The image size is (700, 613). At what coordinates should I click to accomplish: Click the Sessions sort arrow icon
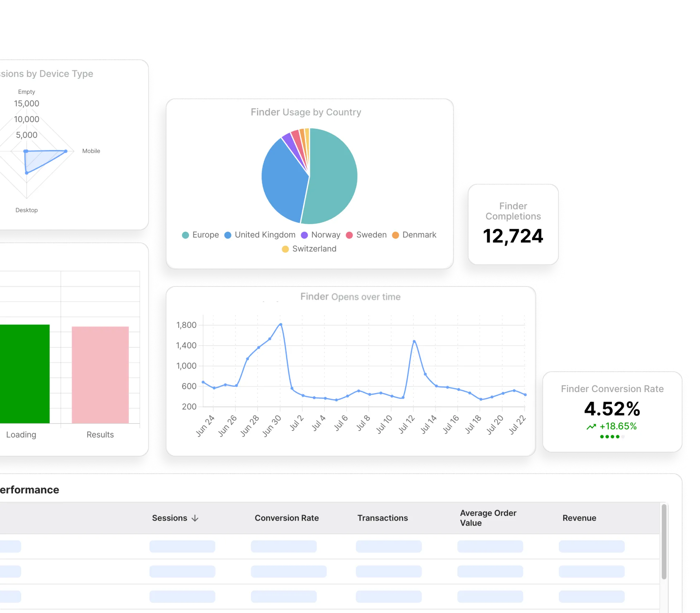click(x=195, y=518)
